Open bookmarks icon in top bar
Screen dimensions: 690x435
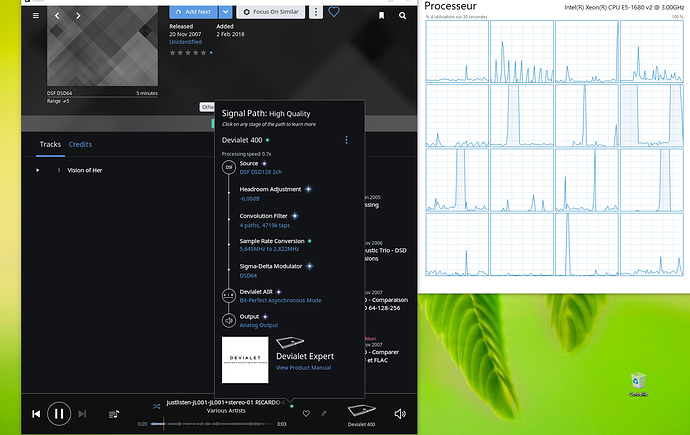click(x=382, y=15)
